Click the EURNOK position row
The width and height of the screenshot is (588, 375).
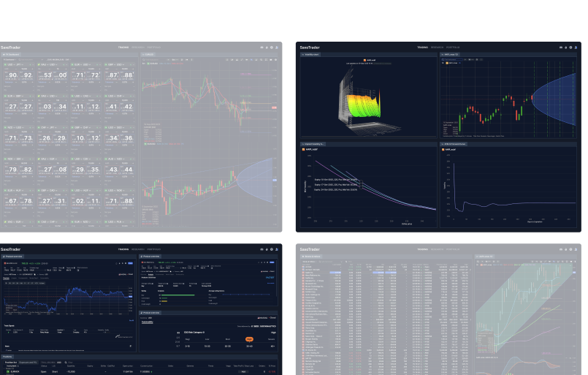point(140,371)
